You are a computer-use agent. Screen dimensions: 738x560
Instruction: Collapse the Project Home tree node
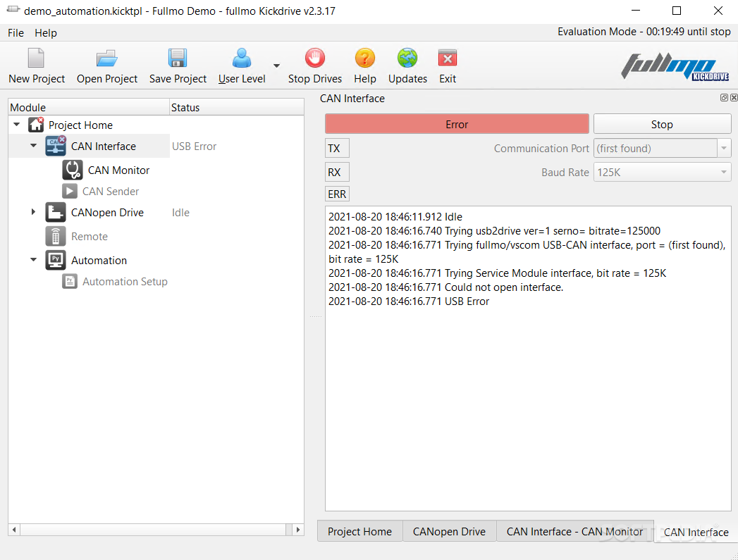coord(17,125)
